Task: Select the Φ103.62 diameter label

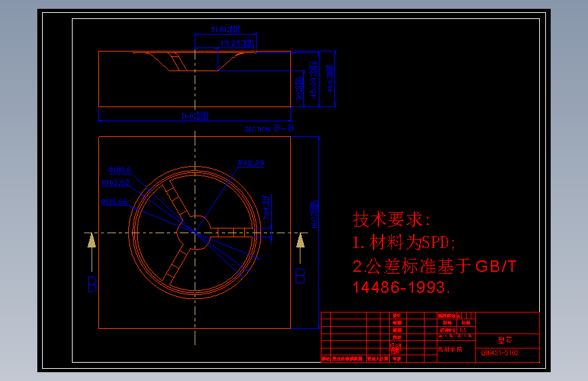Action: (x=115, y=182)
